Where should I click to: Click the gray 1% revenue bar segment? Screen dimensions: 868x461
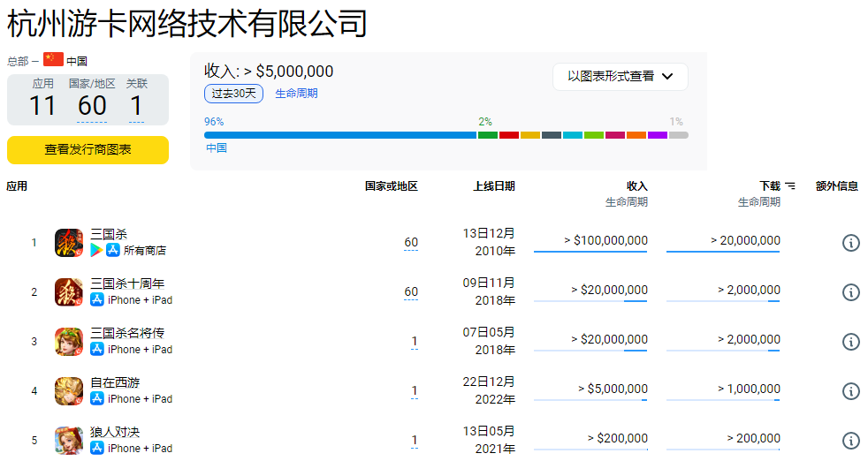(x=678, y=135)
